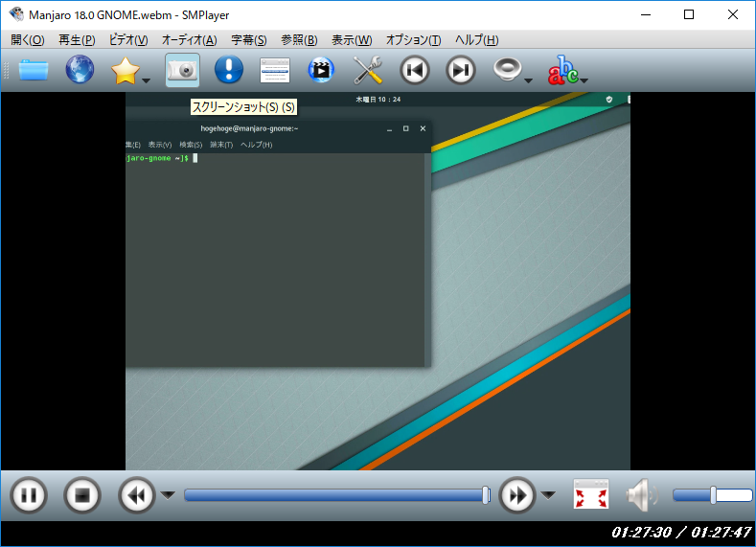Maximize the SMPlayer window
Screen dimensions: 756x547
point(689,14)
